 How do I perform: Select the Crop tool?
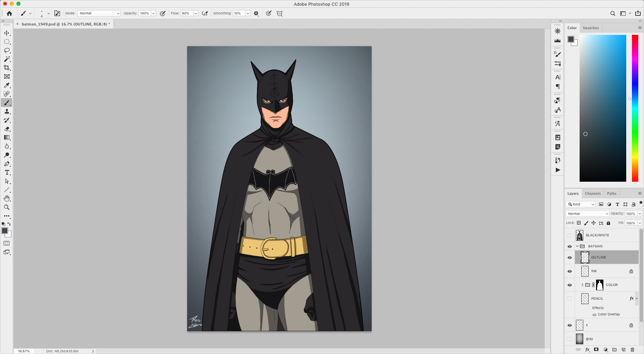[7, 67]
